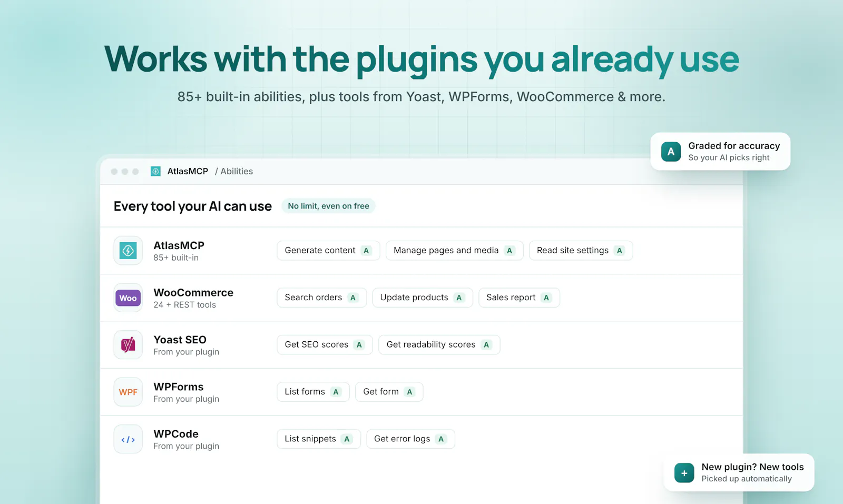The image size is (843, 504).
Task: Click Works with the plugins you already use headline
Action: tap(421, 59)
